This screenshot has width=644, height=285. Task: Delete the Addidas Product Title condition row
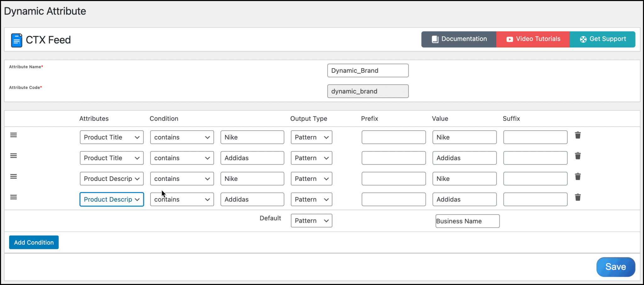pos(578,156)
